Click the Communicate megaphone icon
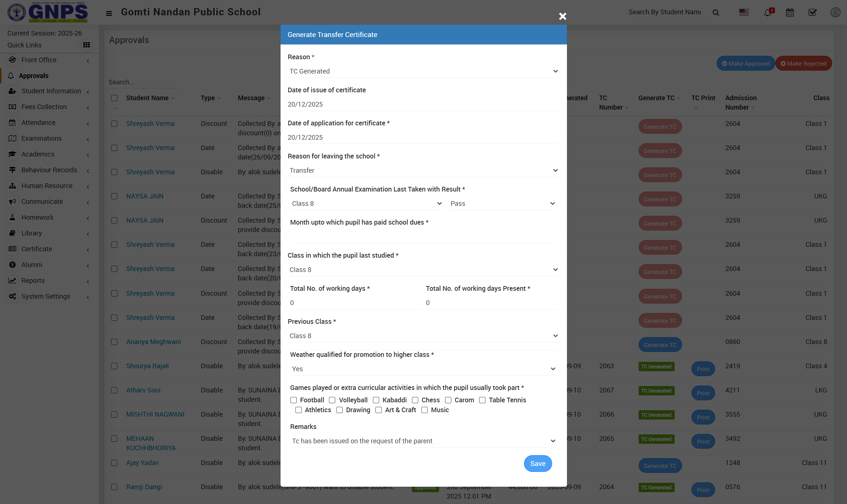Screen dimensions: 847x504 click(12, 201)
